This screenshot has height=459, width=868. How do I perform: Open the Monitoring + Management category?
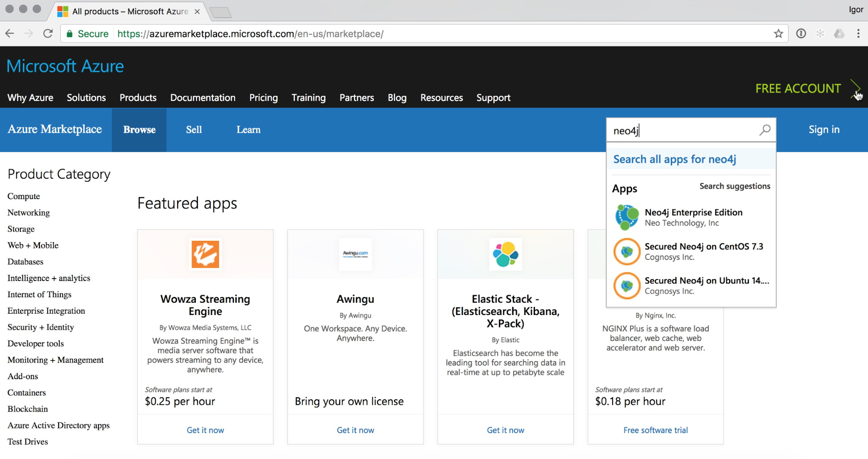coord(56,360)
